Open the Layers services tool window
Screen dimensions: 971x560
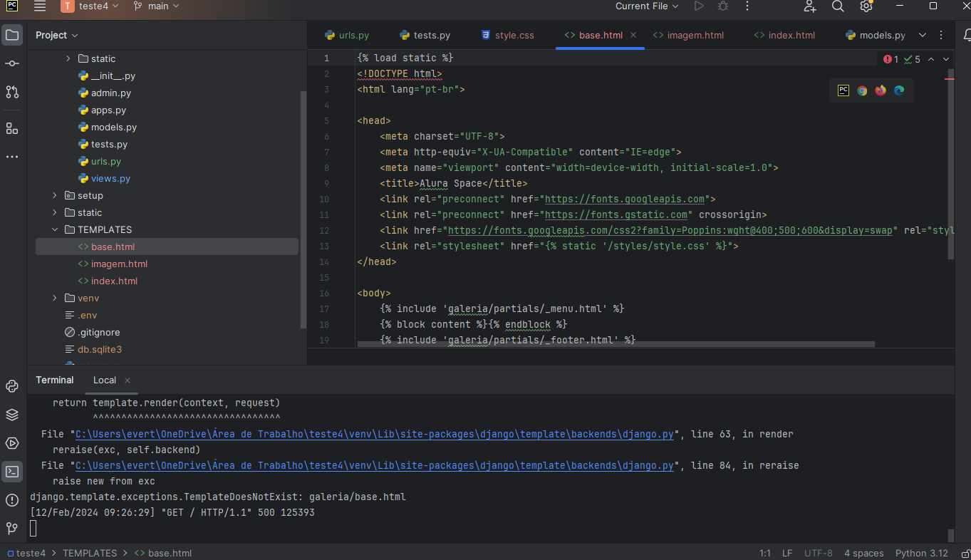[x=12, y=415]
